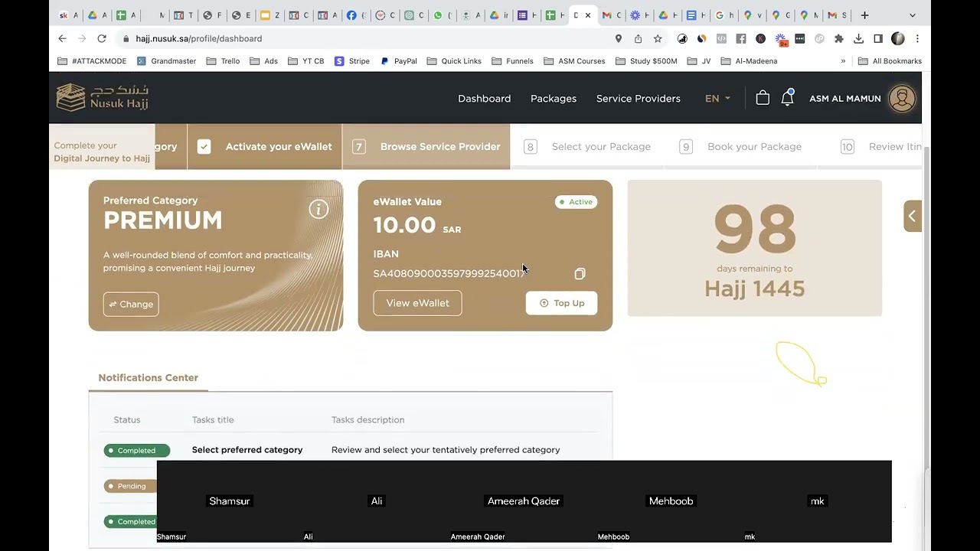Open the notifications bell icon

(x=787, y=98)
